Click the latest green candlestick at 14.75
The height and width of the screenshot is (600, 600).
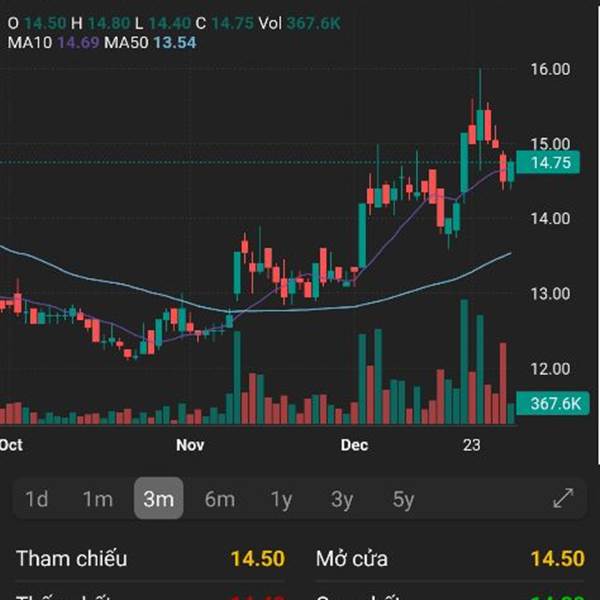[511, 172]
